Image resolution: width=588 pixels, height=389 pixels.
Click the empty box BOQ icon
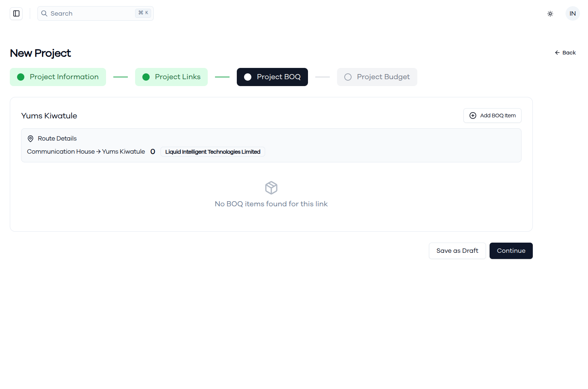(x=271, y=188)
